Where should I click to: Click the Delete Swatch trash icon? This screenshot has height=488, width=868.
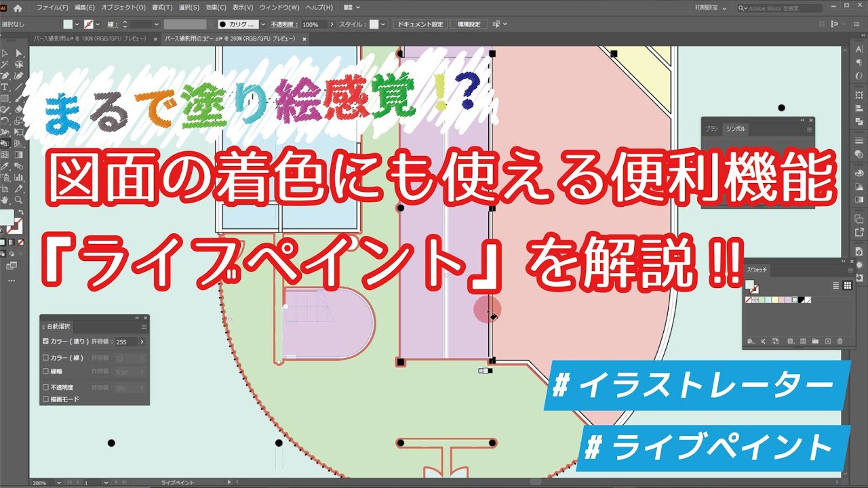pos(840,341)
